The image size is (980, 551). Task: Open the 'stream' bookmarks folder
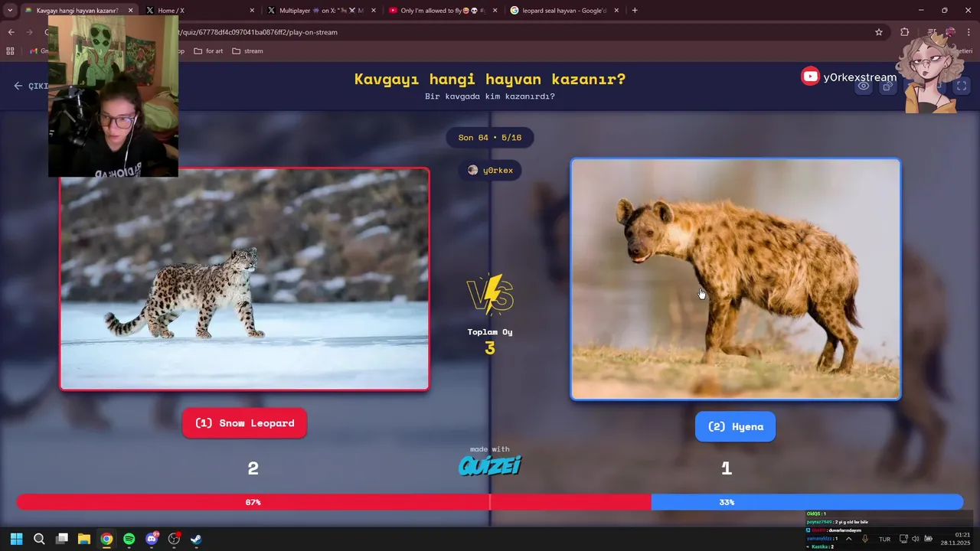[x=247, y=51]
